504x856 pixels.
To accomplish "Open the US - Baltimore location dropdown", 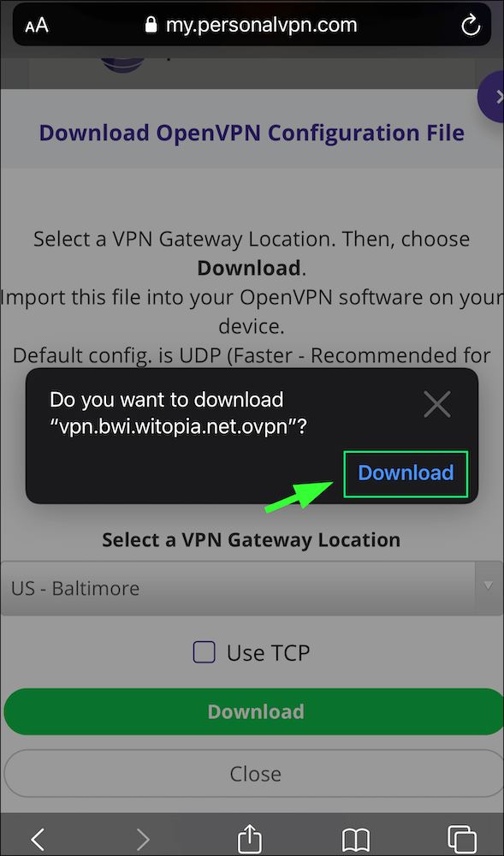I will 252,589.
